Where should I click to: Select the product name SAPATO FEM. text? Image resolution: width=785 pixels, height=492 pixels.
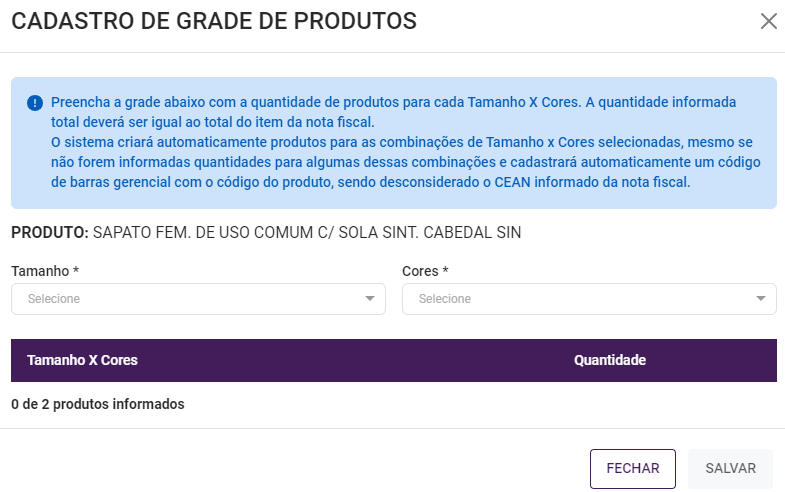tap(307, 233)
